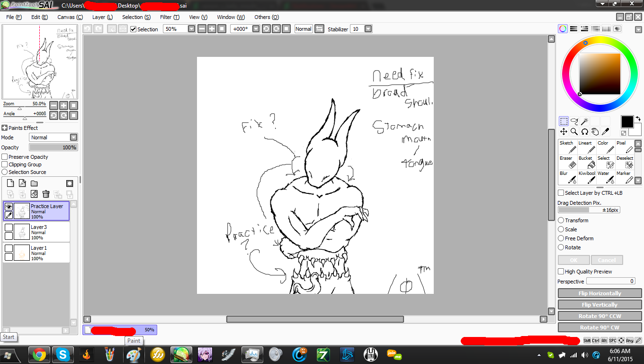644x364 pixels.
Task: Show Layer1 visibility box
Action: coord(9,248)
